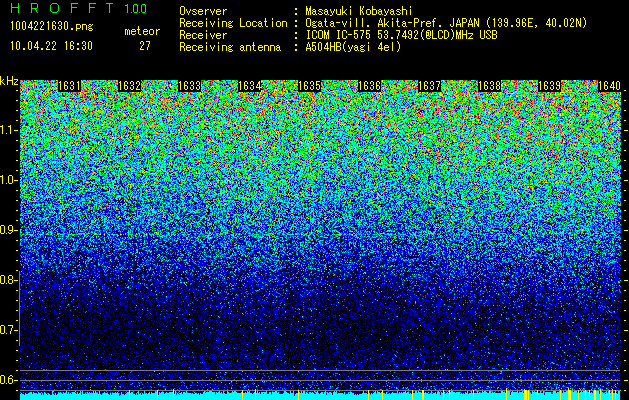Select the Ogata-vill. Akita-Pref. JAPAN location text

[x=446, y=23]
